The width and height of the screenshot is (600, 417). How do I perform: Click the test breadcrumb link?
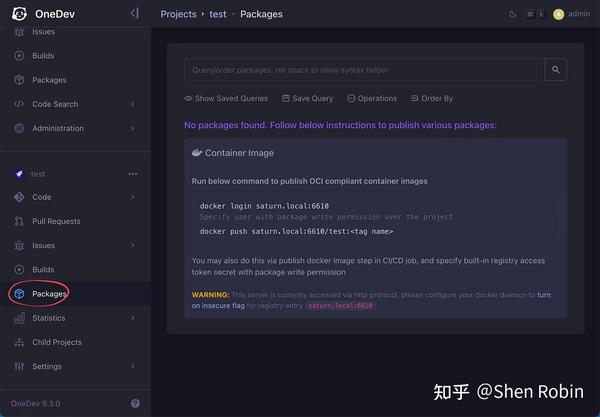(x=218, y=14)
